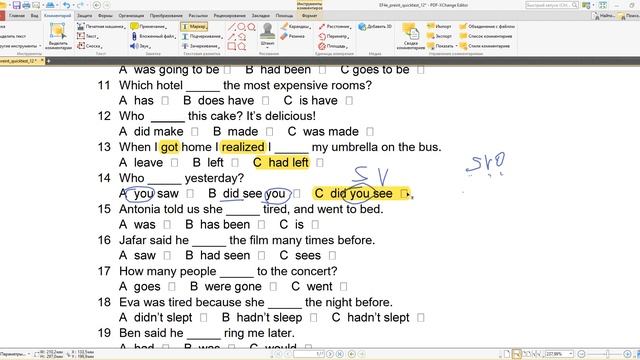
Task: Tick the box for 15 A 'was'
Action: 167,224
